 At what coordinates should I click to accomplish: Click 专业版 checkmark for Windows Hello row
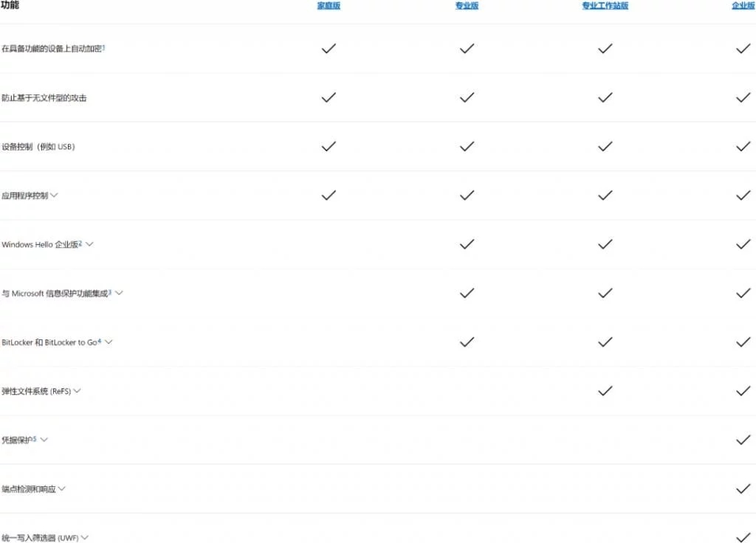tap(467, 244)
